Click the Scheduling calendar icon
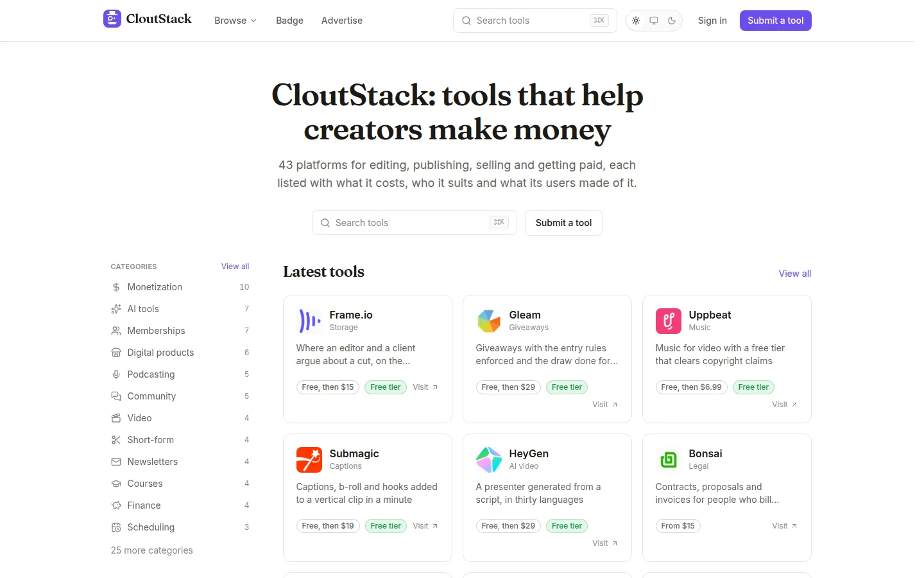The width and height of the screenshot is (924, 578). coord(116,527)
